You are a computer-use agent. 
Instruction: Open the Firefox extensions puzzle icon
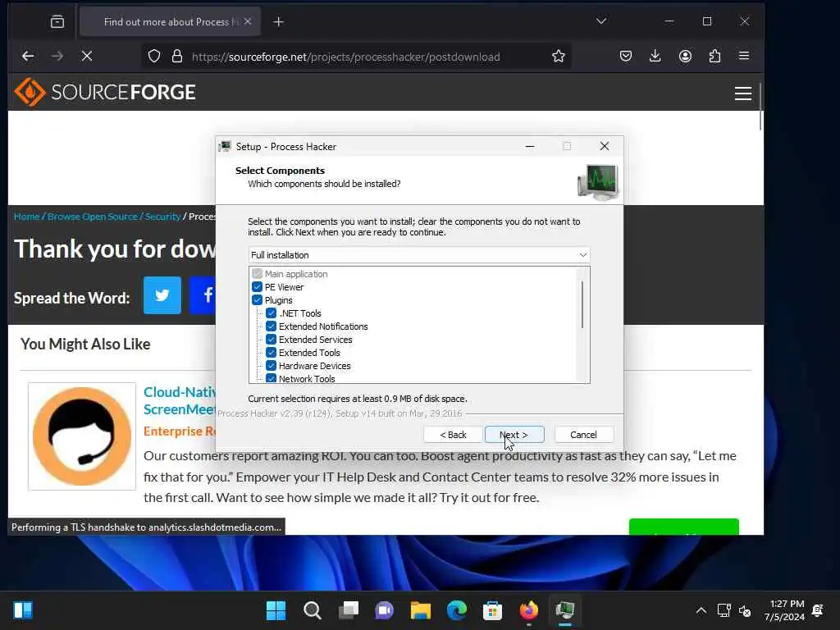(x=714, y=56)
